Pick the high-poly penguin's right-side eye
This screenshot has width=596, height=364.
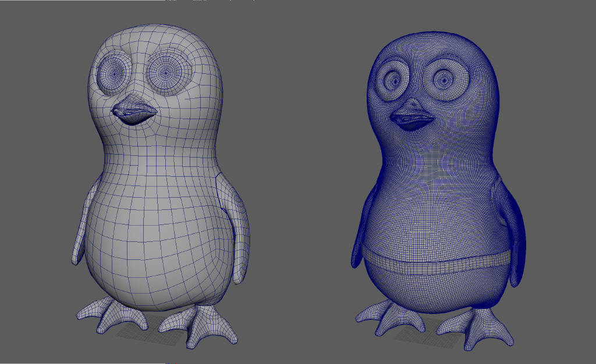pos(446,80)
